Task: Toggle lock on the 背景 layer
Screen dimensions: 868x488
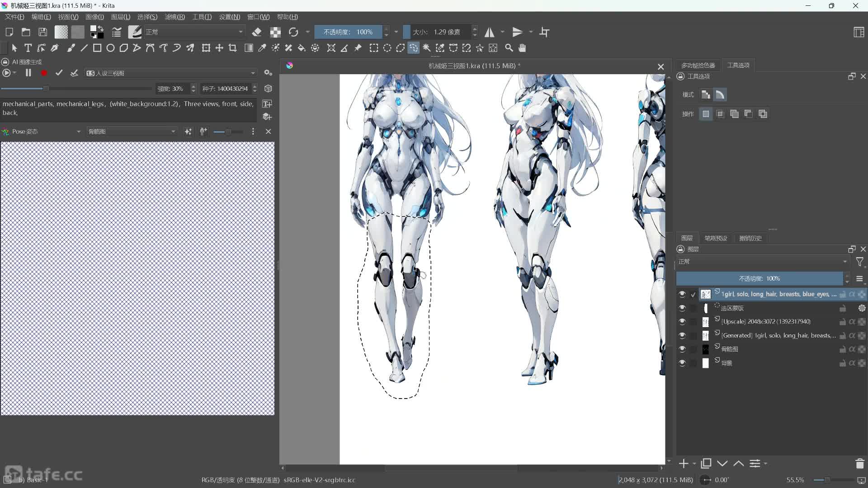Action: tap(843, 363)
